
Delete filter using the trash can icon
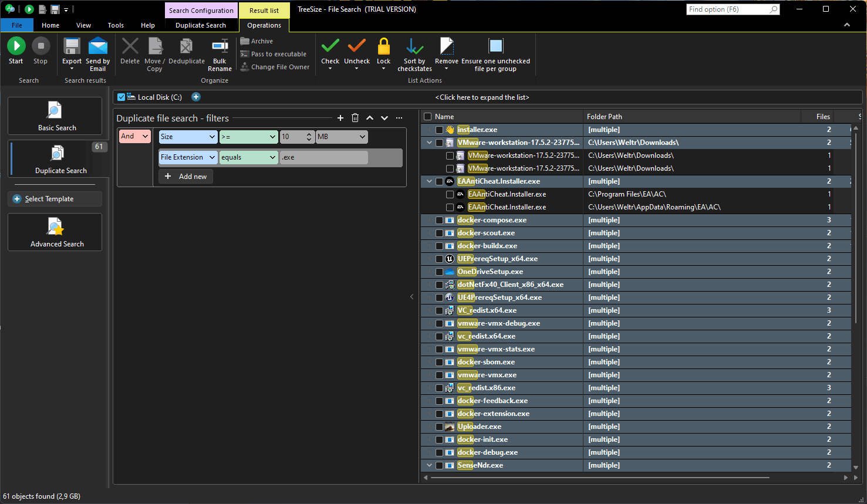[355, 118]
